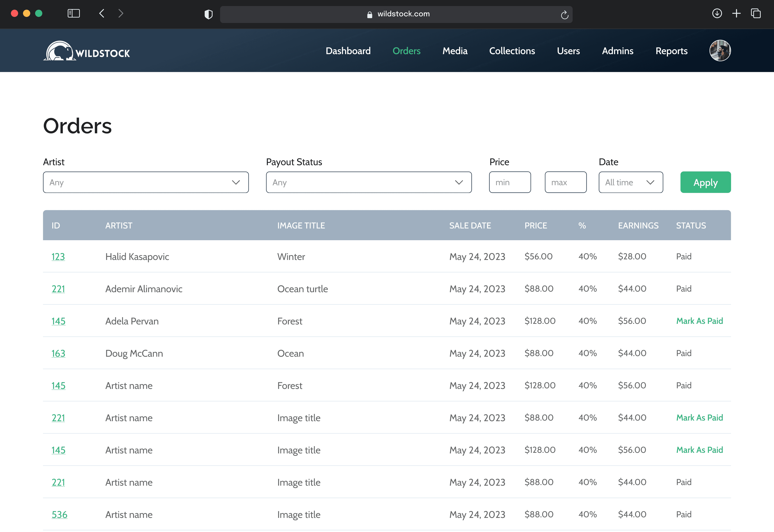Image resolution: width=774 pixels, height=532 pixels.
Task: Open order 123 link
Action: pyautogui.click(x=58, y=257)
